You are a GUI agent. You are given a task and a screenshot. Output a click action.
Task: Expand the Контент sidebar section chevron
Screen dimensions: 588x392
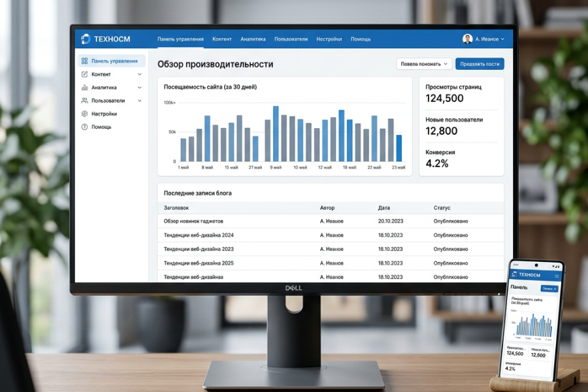tap(139, 74)
